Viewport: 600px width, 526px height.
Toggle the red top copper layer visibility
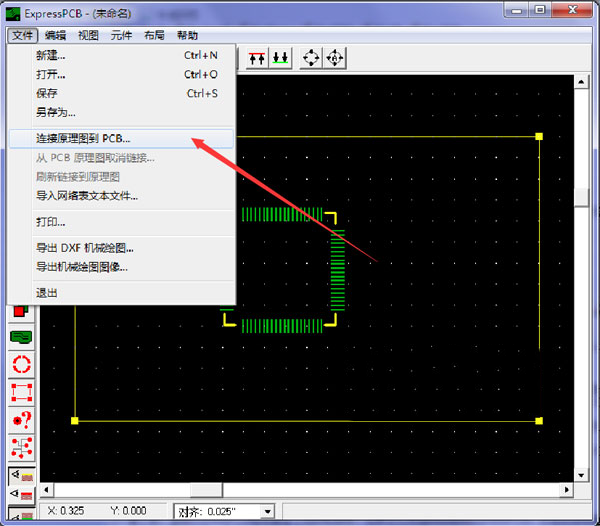pyautogui.click(x=22, y=495)
